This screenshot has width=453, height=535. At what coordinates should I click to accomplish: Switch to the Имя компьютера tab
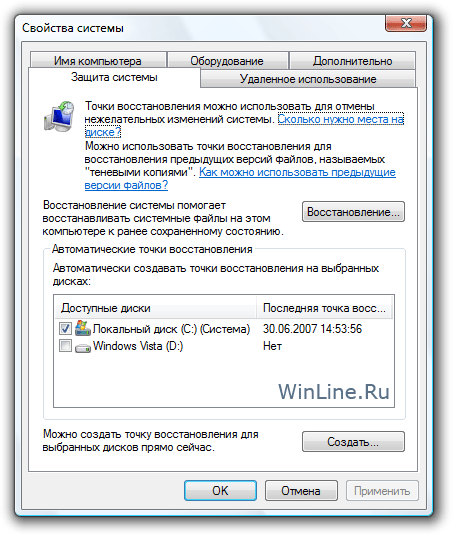(x=98, y=60)
